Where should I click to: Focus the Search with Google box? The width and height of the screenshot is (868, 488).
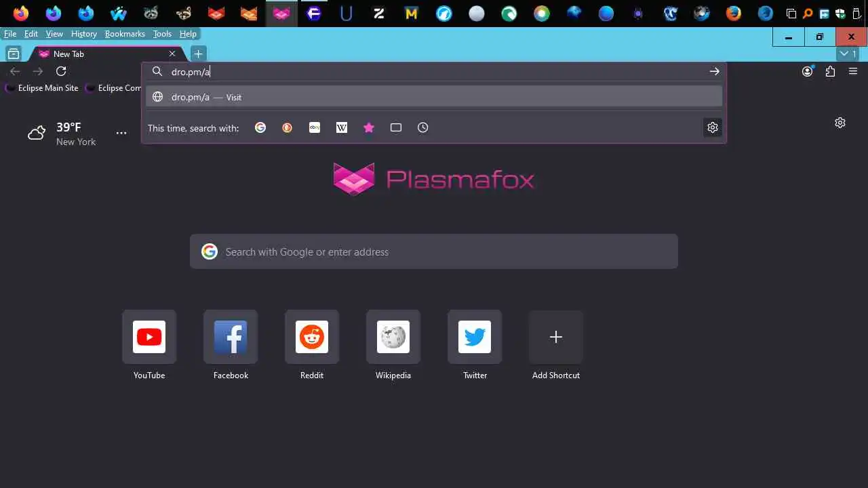click(434, 251)
